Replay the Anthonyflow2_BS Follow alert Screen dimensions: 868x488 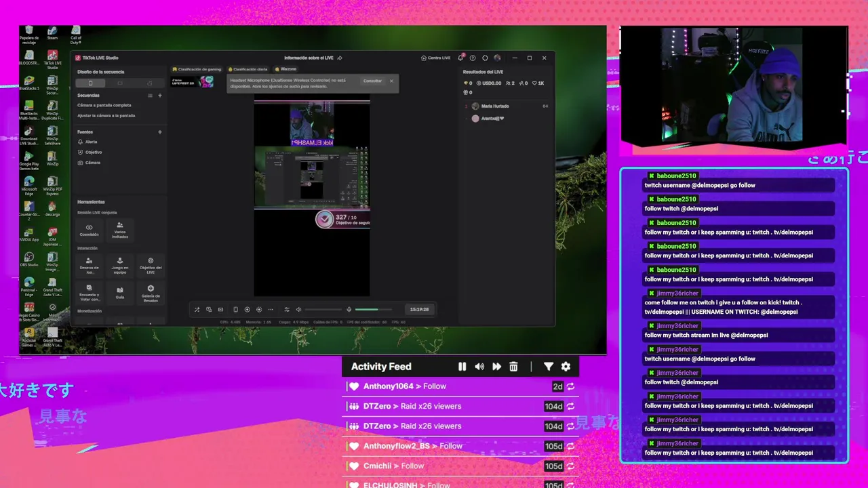(x=571, y=446)
